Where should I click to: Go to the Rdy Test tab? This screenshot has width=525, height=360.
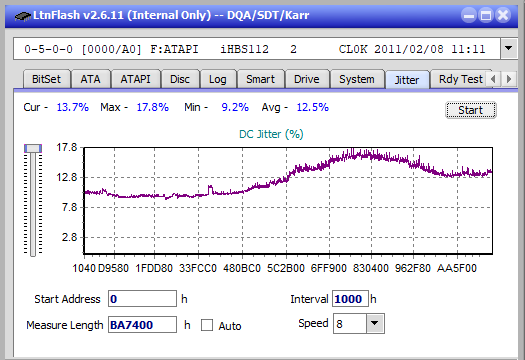click(x=461, y=79)
